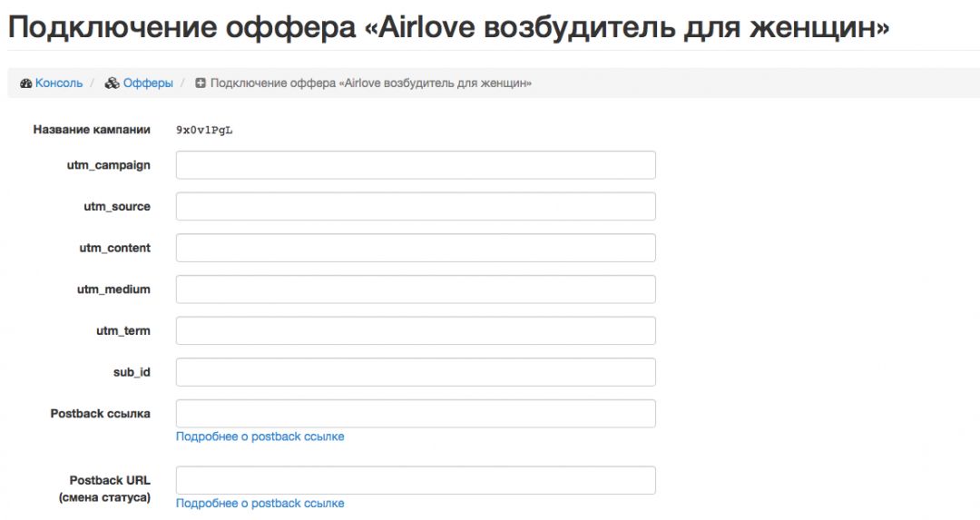
Task: Select the campaign name value 9x0v1PgL
Action: 204,130
